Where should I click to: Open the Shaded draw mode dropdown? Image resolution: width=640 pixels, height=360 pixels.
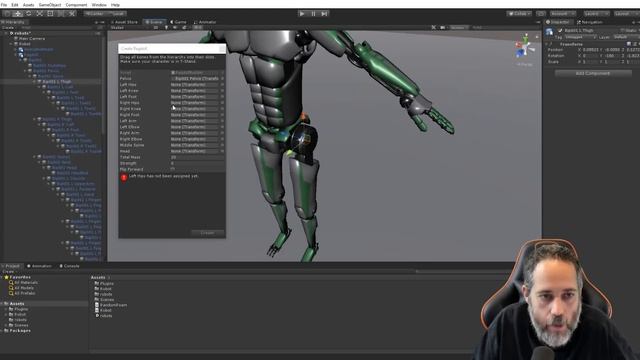pos(129,28)
